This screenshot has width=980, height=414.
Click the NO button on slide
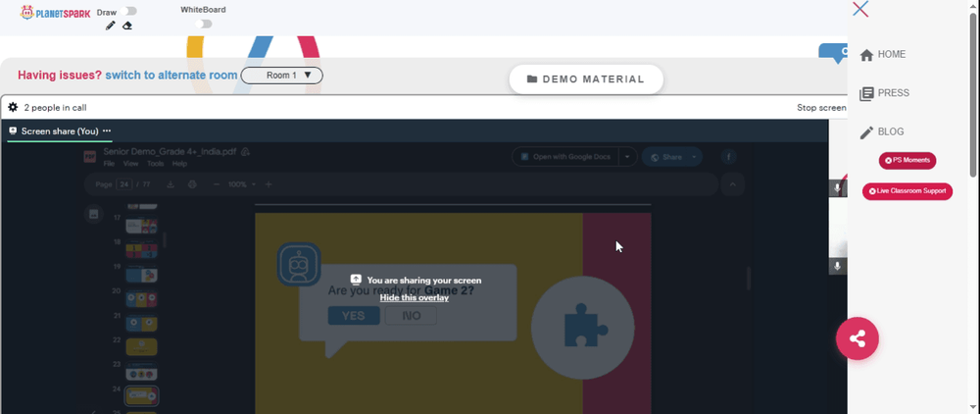pyautogui.click(x=411, y=316)
